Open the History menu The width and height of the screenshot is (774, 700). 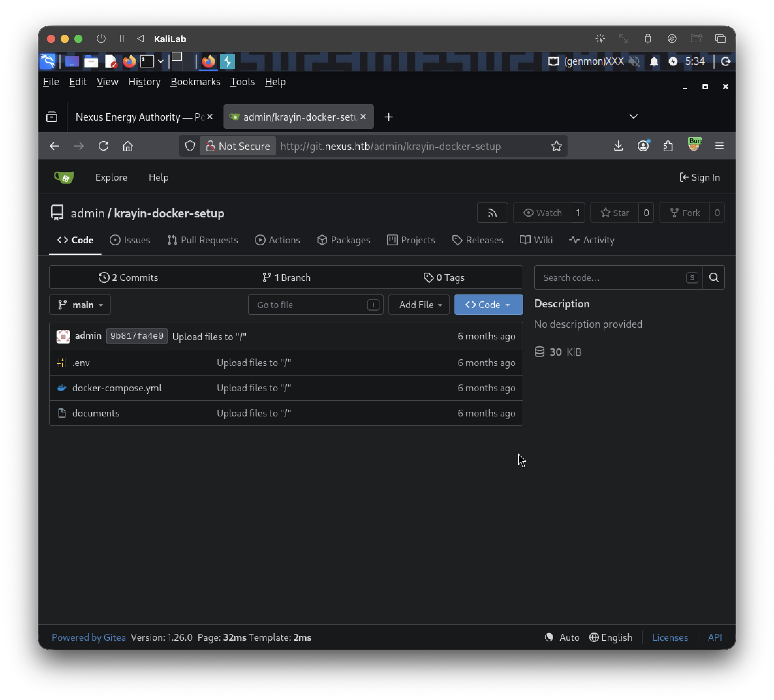tap(144, 82)
